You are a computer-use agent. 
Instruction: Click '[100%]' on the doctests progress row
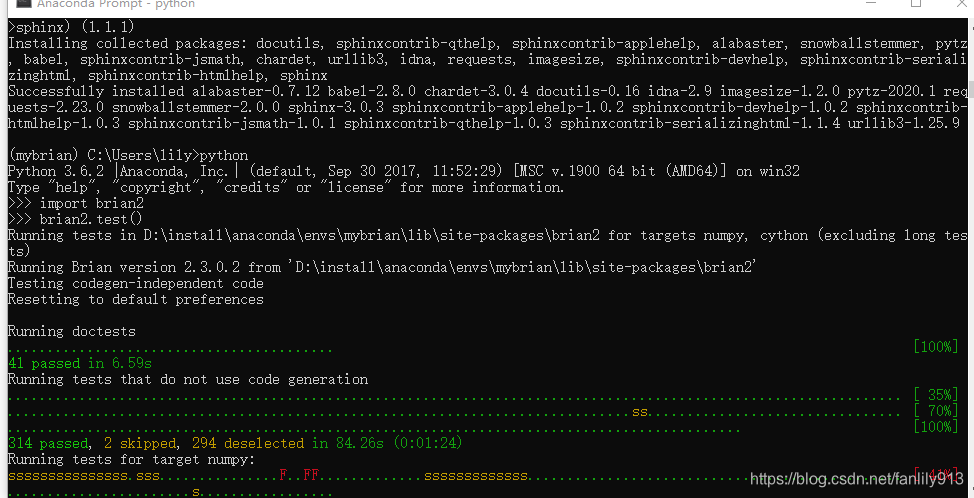[x=935, y=347]
